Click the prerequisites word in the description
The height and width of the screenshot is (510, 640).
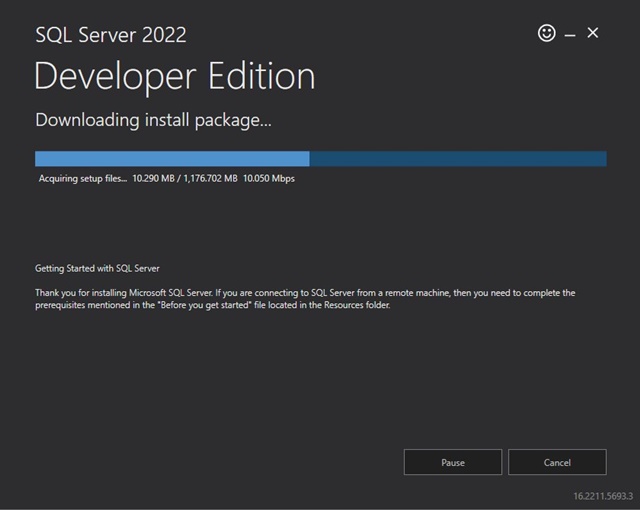(x=60, y=306)
